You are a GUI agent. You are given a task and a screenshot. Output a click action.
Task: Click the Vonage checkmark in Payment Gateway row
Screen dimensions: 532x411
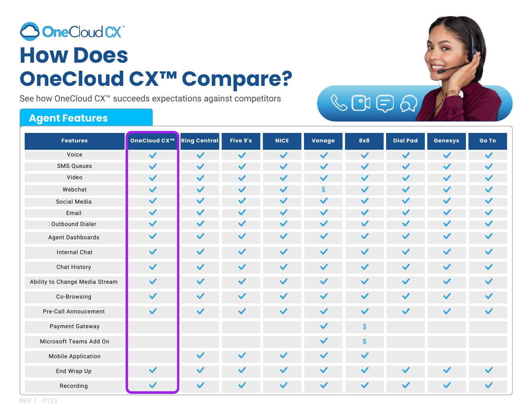pyautogui.click(x=324, y=326)
